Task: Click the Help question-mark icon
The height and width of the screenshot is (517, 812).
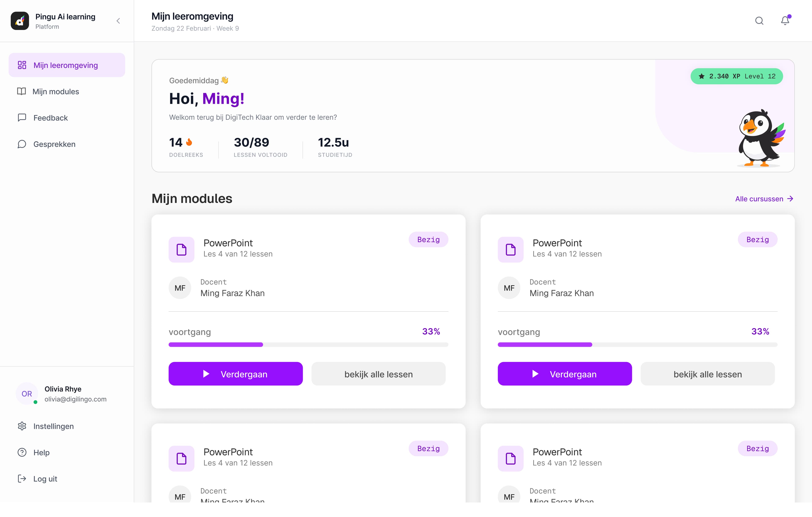Action: (x=22, y=452)
